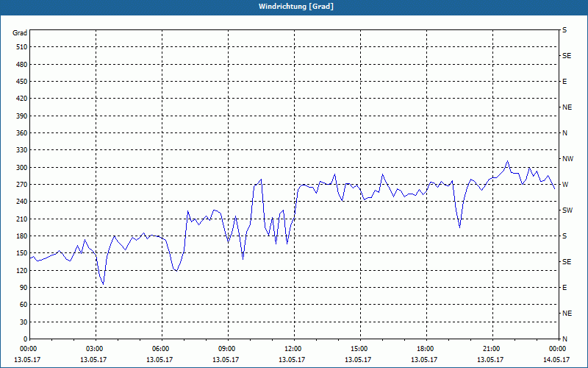The height and width of the screenshot is (368, 588).
Task: Select the 240 y-axis value
Action: (x=22, y=202)
